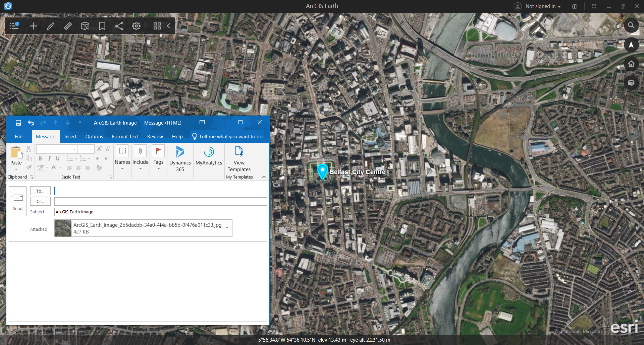
Task: Click Increase Font Size icon
Action: click(99, 149)
